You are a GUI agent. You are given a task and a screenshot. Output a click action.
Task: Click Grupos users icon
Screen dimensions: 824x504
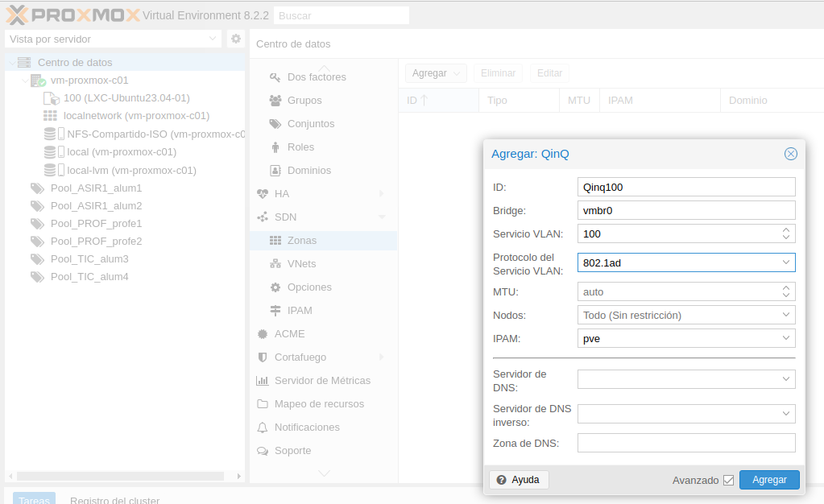(x=275, y=101)
